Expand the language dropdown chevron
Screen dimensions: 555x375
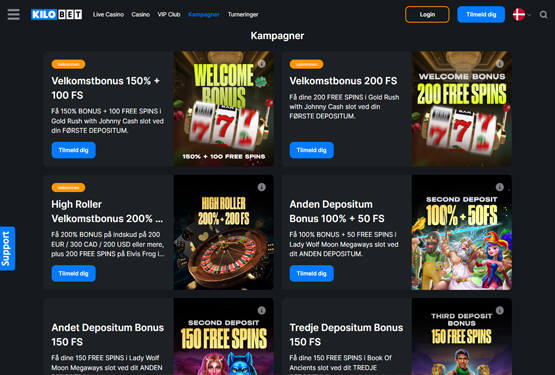[x=530, y=15]
